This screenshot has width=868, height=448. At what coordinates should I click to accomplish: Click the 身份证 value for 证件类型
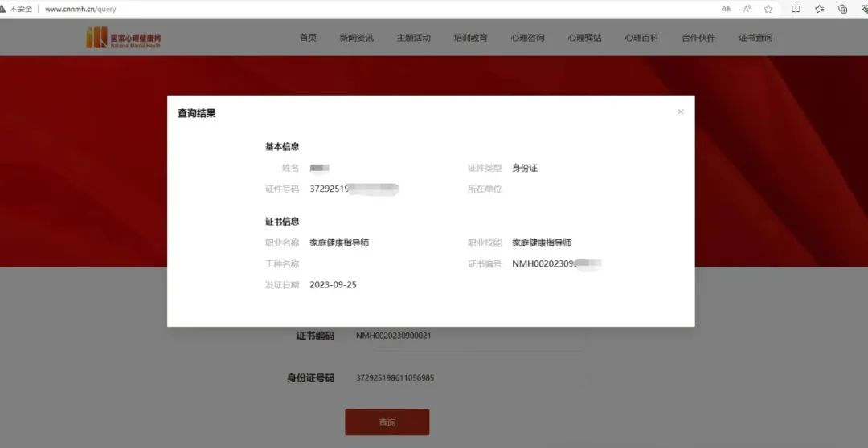click(x=525, y=168)
